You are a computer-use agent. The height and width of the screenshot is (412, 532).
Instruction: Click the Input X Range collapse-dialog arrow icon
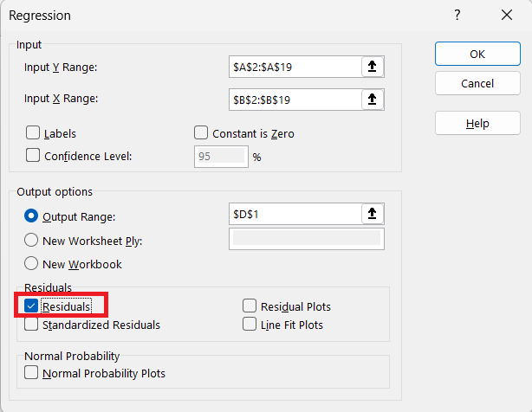tap(373, 100)
